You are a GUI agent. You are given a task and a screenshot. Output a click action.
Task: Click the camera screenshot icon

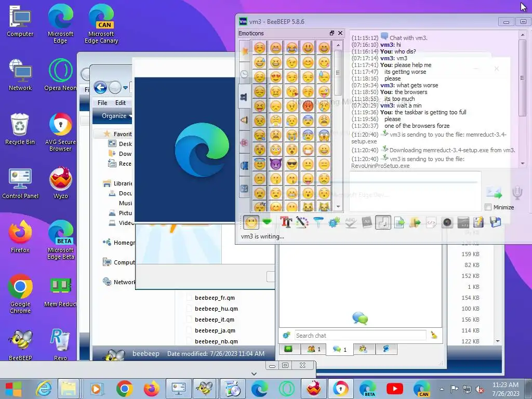pyautogui.click(x=447, y=222)
